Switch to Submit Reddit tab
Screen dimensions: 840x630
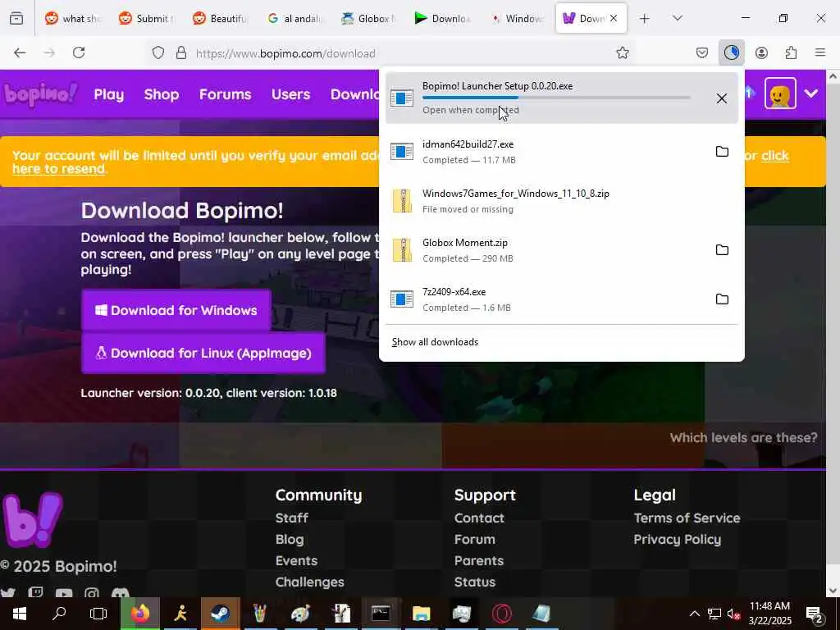point(147,19)
